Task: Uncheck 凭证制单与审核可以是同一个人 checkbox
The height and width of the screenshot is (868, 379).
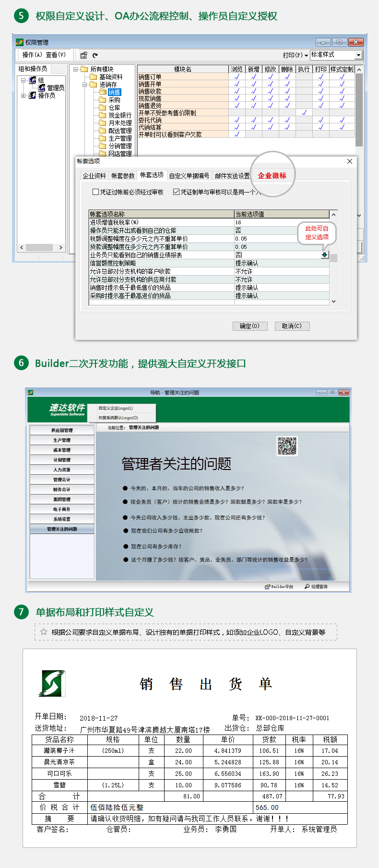Action: click(176, 192)
